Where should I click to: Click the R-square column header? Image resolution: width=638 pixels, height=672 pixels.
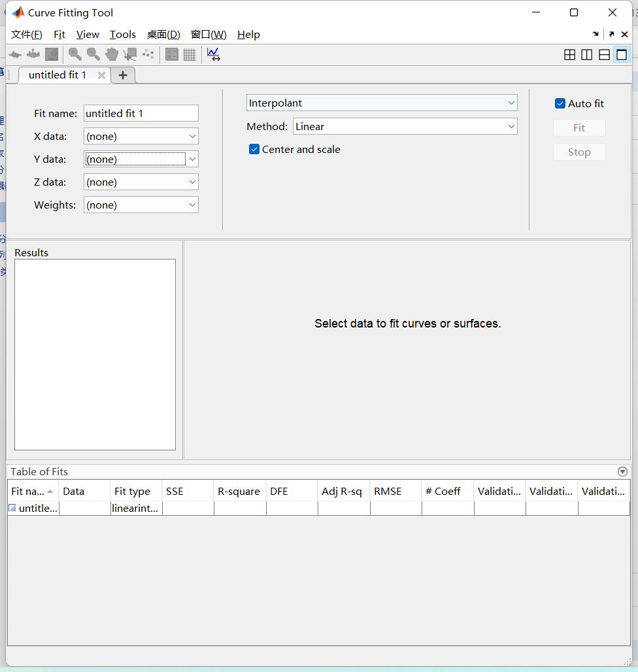click(239, 491)
